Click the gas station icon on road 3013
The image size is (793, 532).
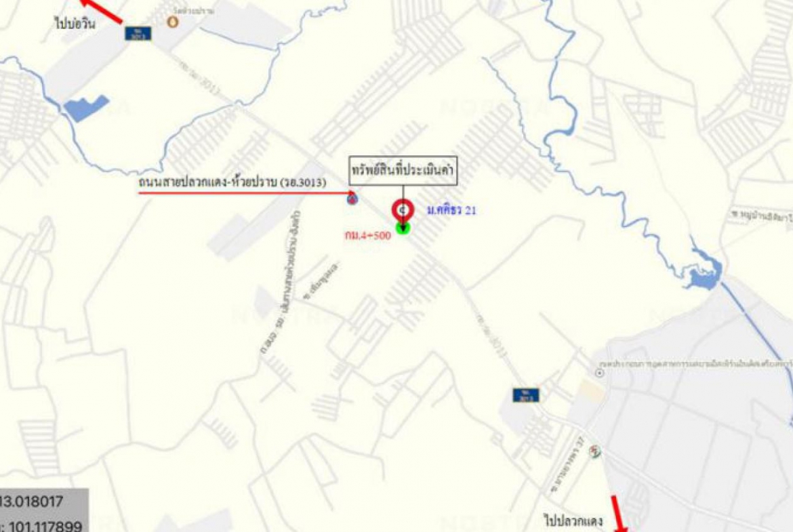(x=352, y=199)
